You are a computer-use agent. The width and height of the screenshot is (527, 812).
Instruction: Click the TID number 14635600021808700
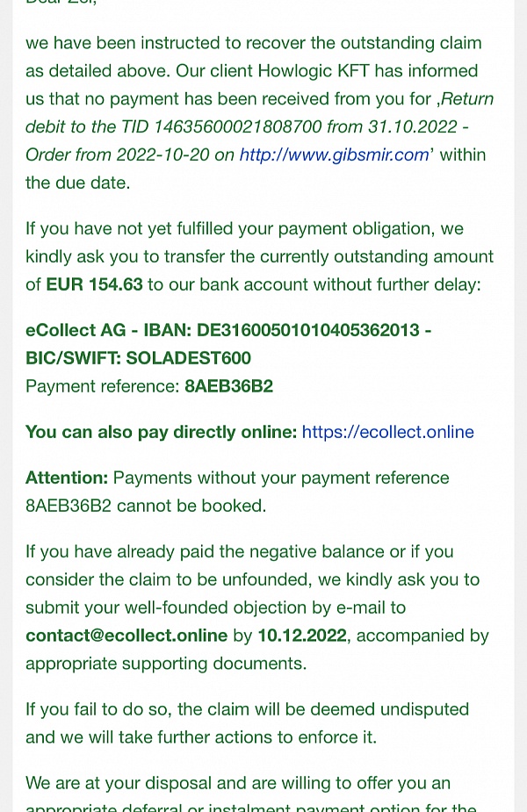(238, 127)
